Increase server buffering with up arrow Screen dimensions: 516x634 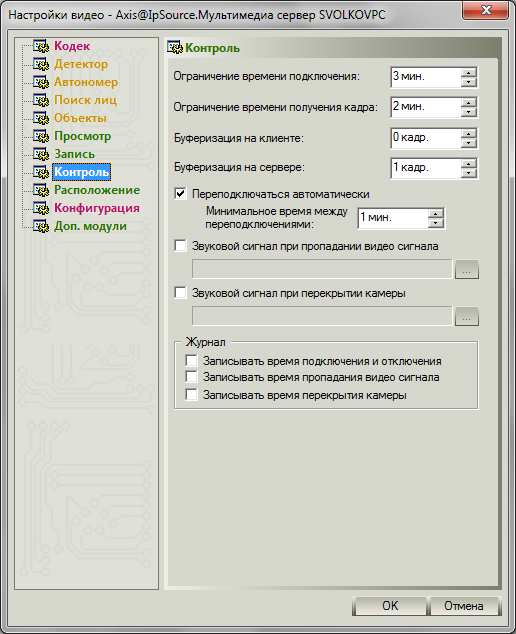pos(468,164)
